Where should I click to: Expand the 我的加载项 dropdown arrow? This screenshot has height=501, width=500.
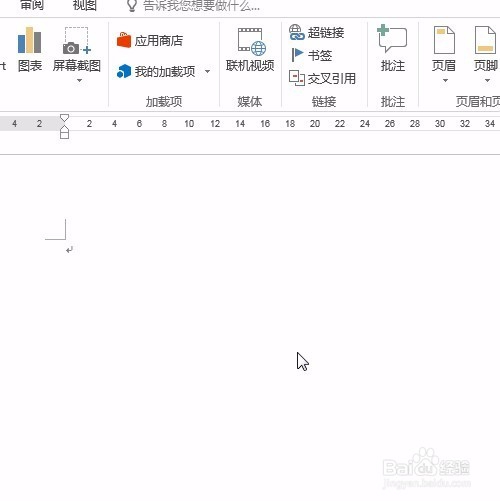pos(207,71)
